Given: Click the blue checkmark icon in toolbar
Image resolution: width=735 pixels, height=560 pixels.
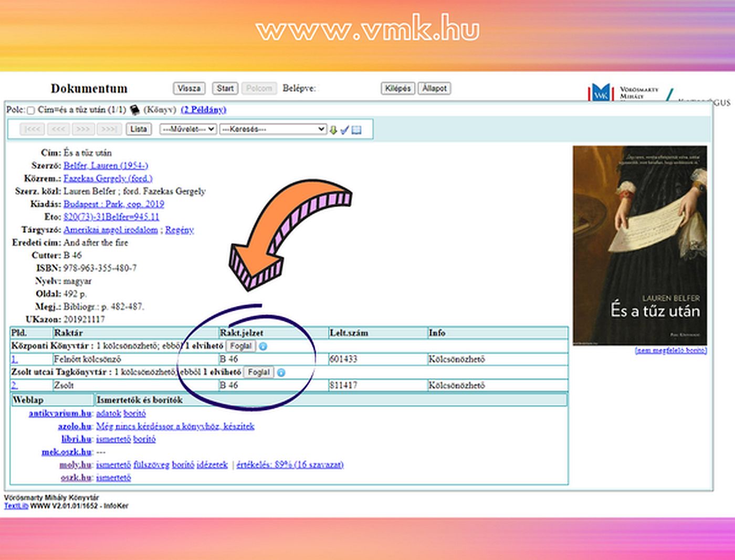Looking at the screenshot, I should (x=344, y=130).
